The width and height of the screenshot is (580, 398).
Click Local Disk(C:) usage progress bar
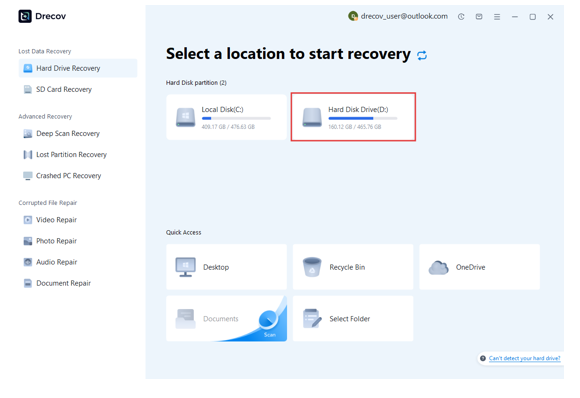click(x=236, y=118)
